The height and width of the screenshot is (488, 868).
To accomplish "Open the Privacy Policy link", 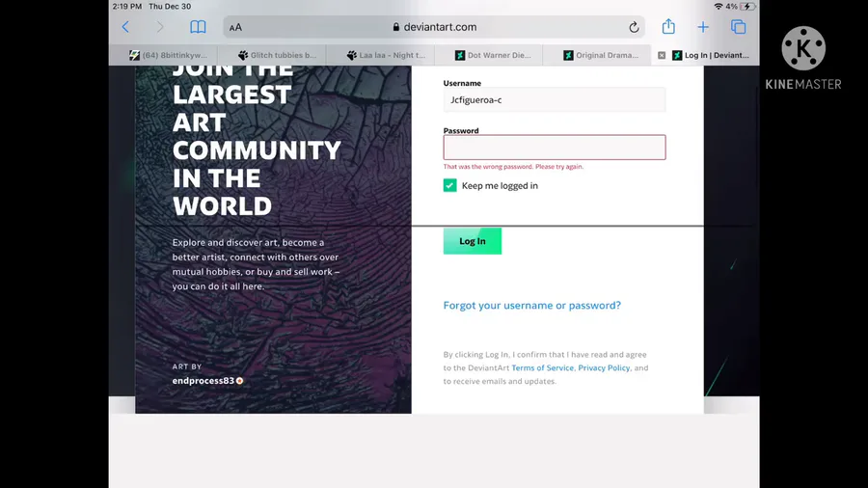I will (x=604, y=368).
